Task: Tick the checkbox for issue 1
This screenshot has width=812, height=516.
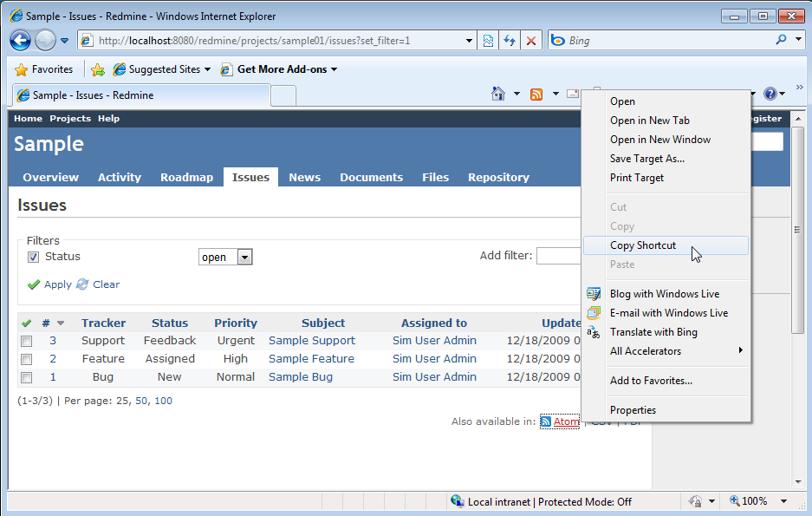Action: point(26,377)
